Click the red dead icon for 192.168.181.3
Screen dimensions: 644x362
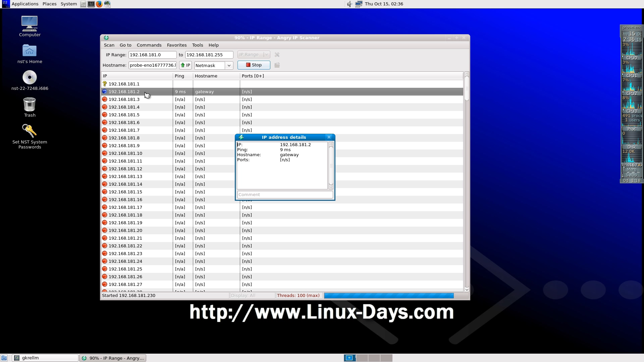click(x=105, y=99)
